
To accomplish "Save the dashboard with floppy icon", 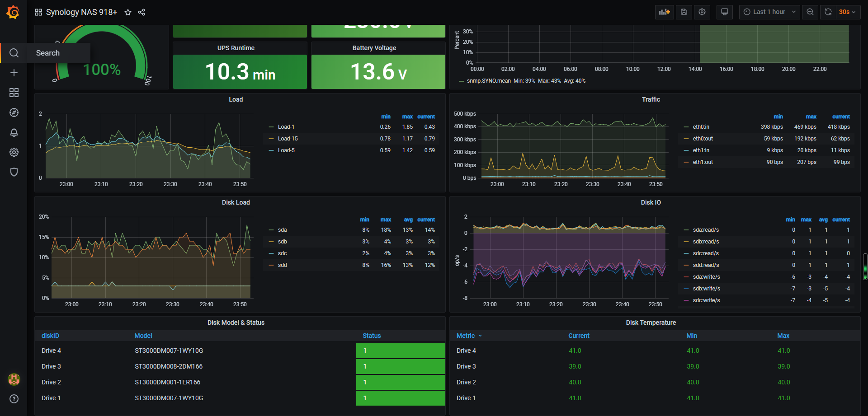I will tap(684, 12).
